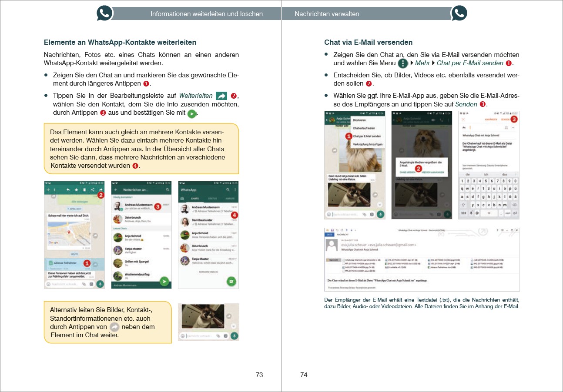Tap the forward arrow in the edit bar
The image size is (563, 392).
[x=101, y=190]
